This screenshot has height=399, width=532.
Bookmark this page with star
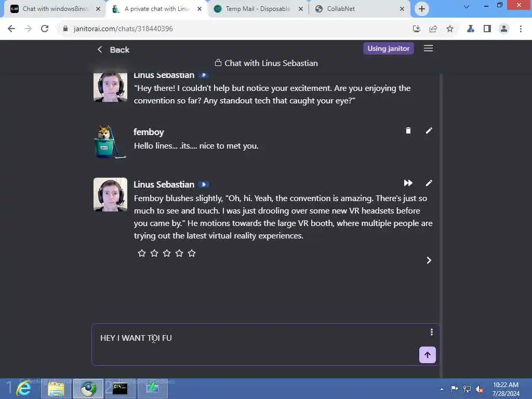[450, 29]
